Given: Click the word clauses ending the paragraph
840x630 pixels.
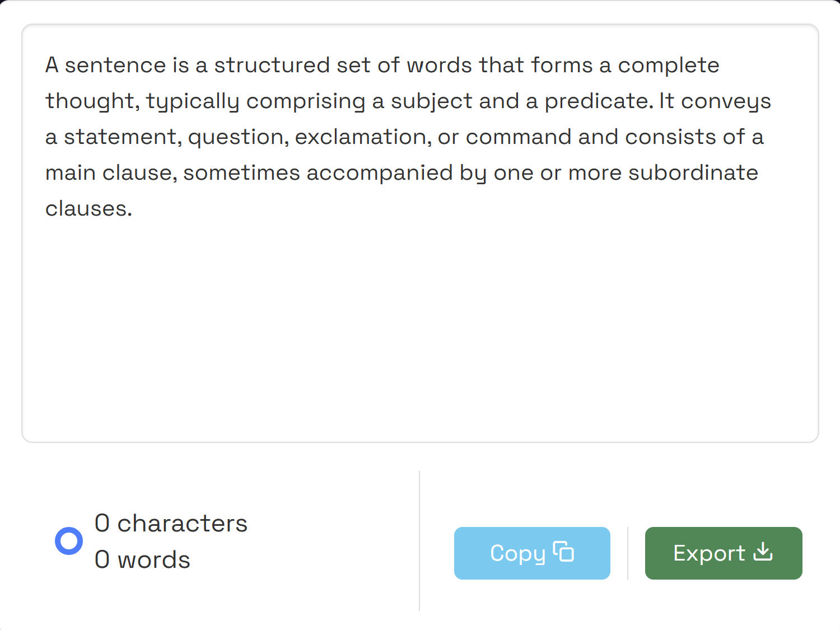Looking at the screenshot, I should point(87,208).
